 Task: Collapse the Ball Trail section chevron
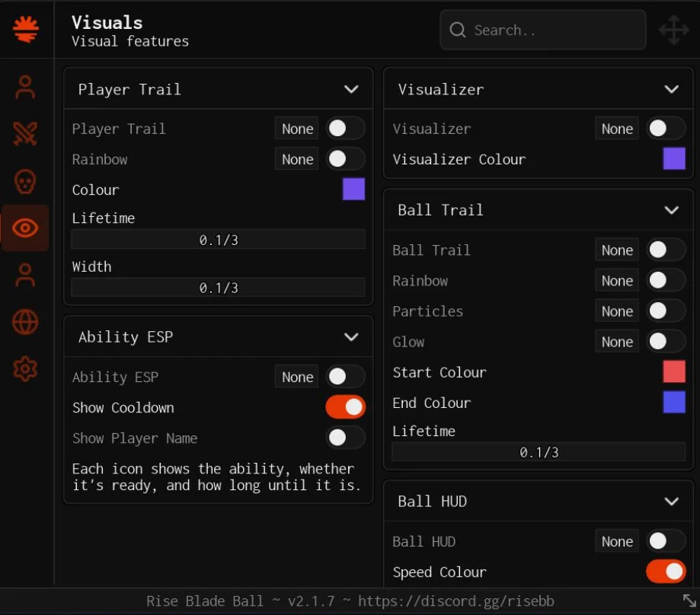pyautogui.click(x=671, y=210)
